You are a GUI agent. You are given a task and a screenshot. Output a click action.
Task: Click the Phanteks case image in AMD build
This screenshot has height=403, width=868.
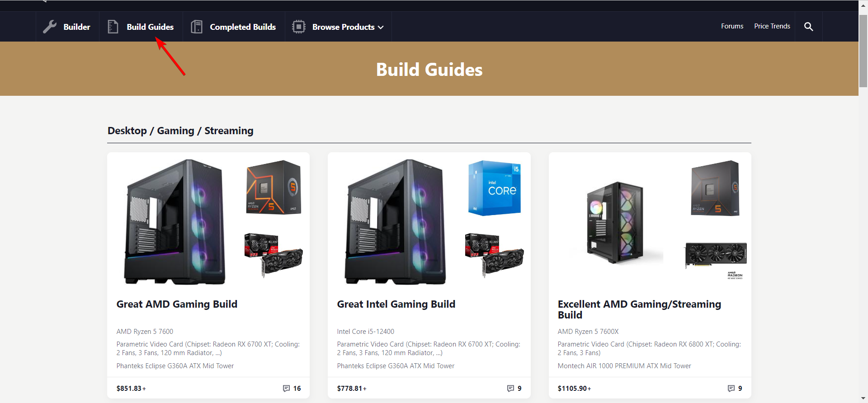click(175, 221)
